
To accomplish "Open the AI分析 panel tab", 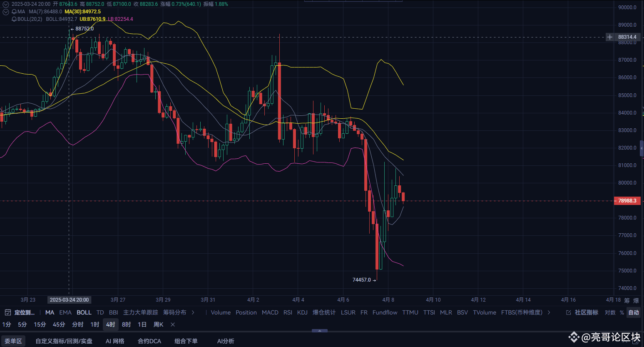I will coord(225,341).
